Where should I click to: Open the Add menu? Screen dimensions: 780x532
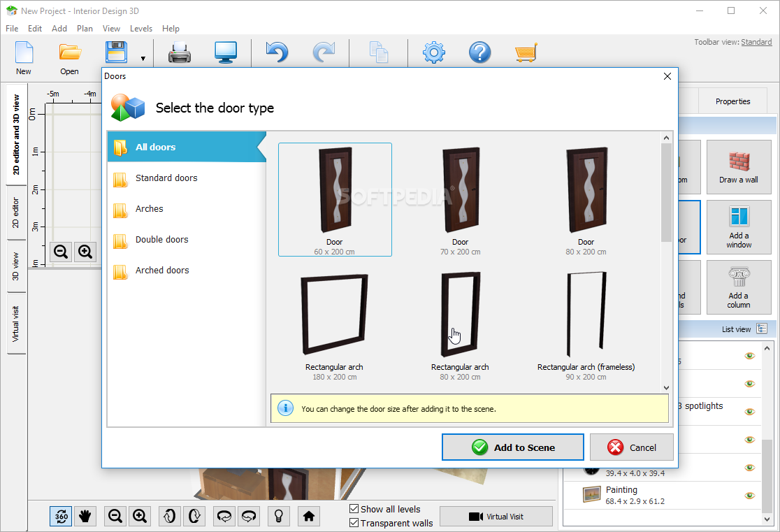59,29
